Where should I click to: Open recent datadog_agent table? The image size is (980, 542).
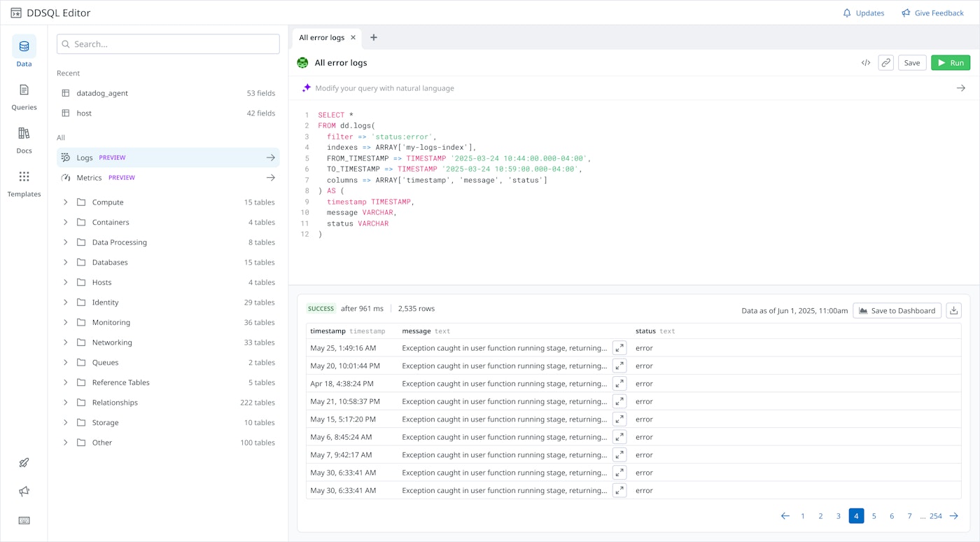(x=168, y=93)
